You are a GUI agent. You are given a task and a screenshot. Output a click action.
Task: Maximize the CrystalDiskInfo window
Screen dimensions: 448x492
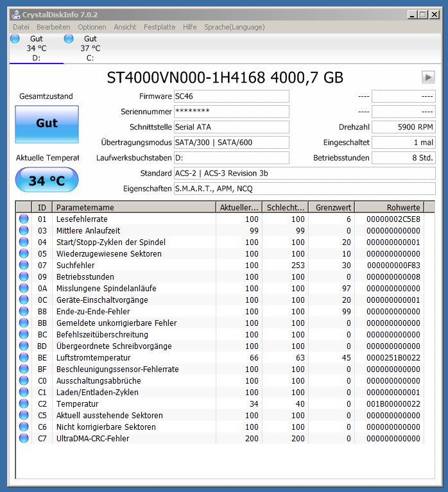(x=423, y=15)
